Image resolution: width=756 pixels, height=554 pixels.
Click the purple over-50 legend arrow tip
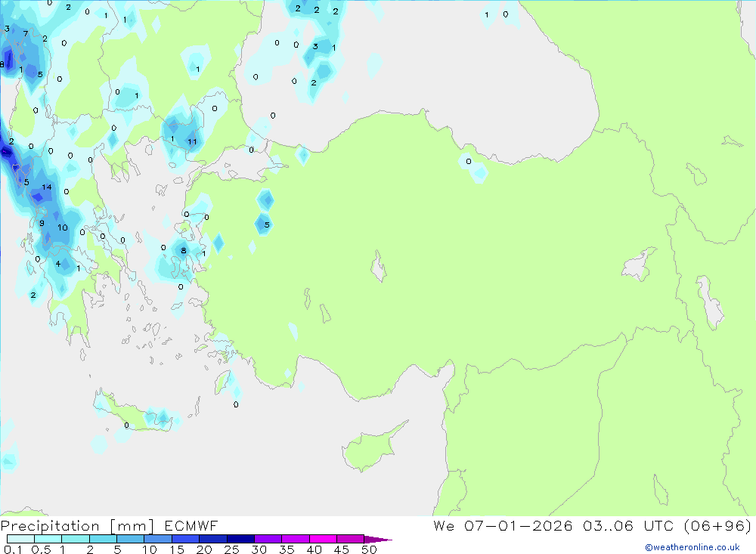pyautogui.click(x=379, y=539)
